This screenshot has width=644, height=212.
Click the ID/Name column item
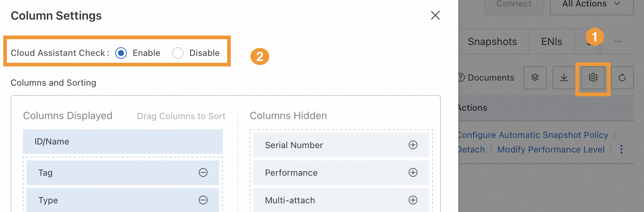[x=122, y=141]
